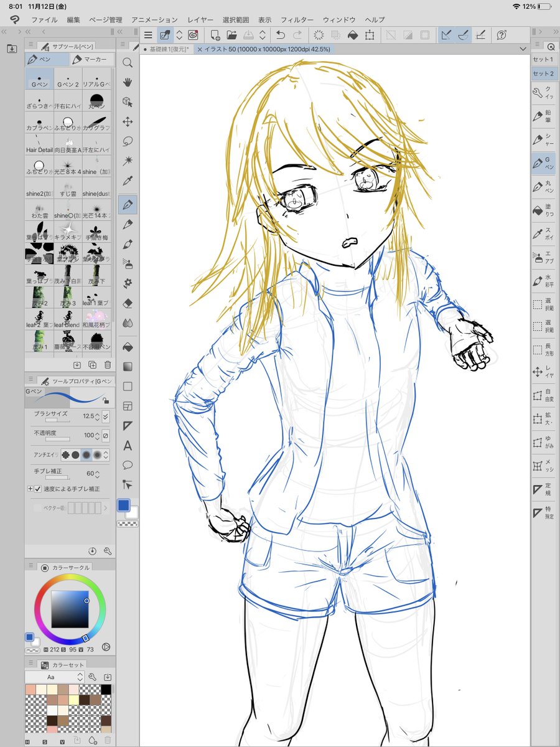Adjust opacity stepper arrows
The height and width of the screenshot is (747, 560).
pos(98,436)
